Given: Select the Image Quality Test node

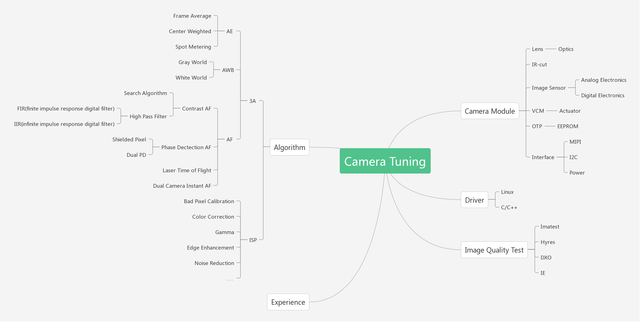Looking at the screenshot, I should pyautogui.click(x=494, y=250).
